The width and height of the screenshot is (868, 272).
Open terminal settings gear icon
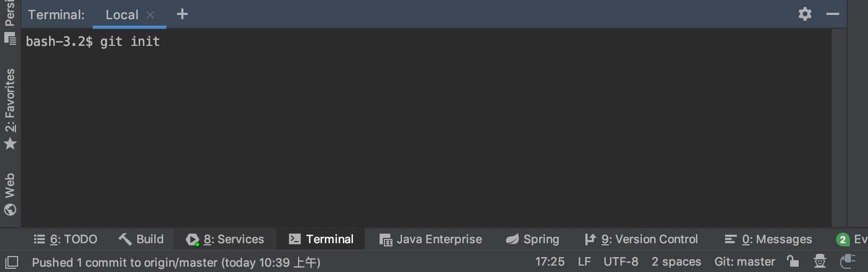[805, 14]
